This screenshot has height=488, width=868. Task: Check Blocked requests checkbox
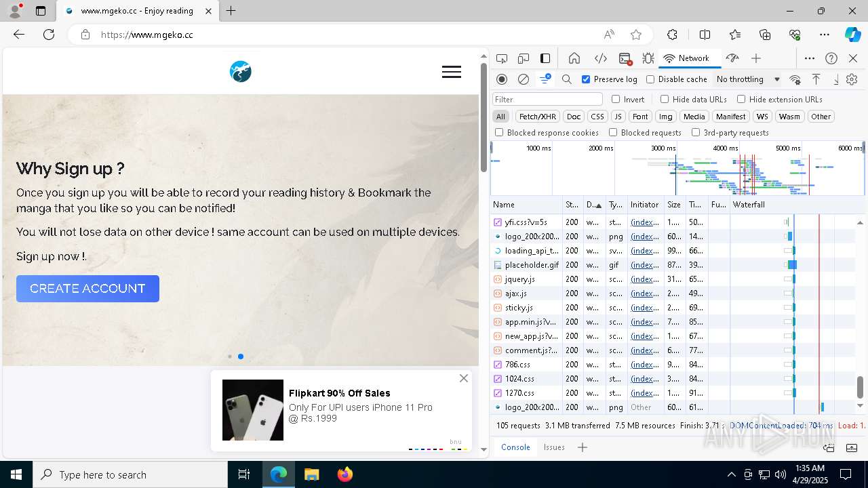pos(613,133)
